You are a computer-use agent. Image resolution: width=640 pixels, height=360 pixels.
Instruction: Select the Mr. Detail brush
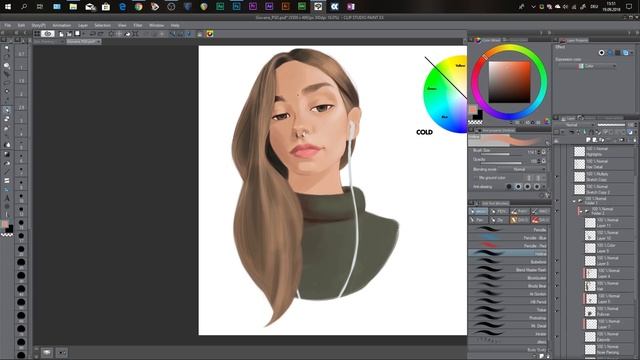click(508, 326)
